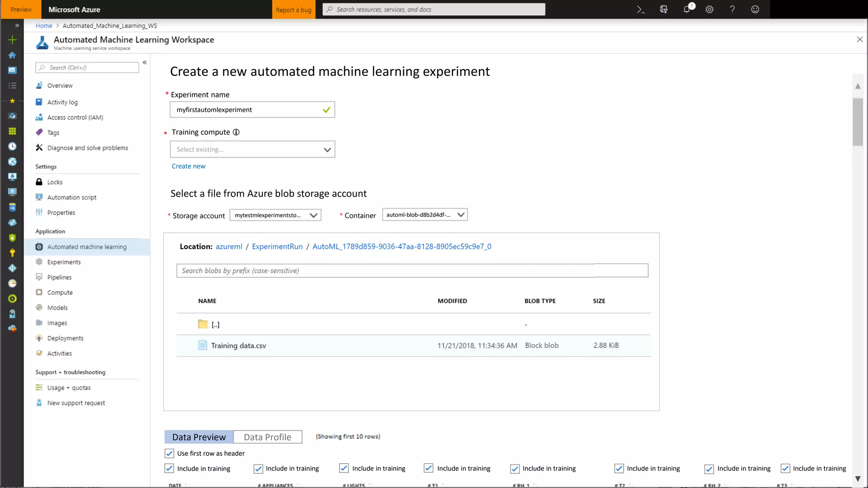The image size is (868, 488).
Task: Click the Experiment name input field
Action: 252,110
